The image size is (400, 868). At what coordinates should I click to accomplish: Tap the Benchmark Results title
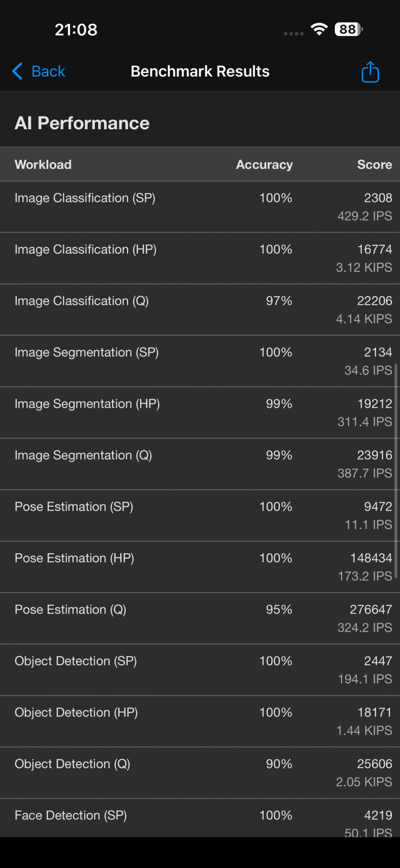click(200, 71)
